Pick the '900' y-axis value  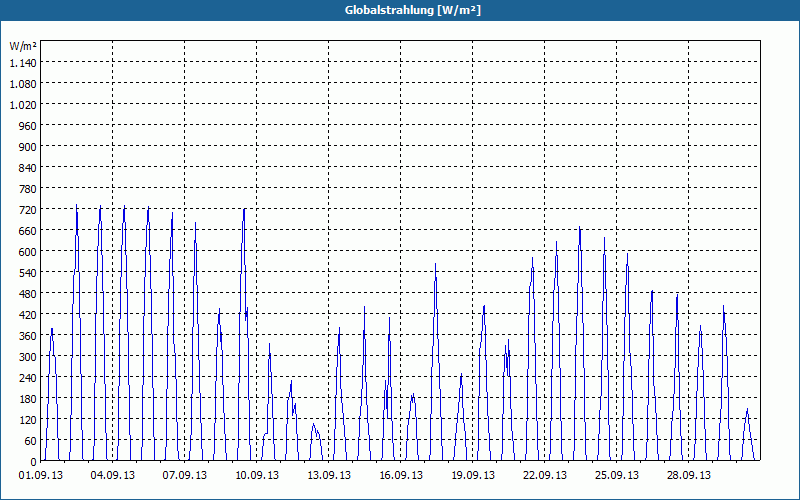tap(28, 147)
